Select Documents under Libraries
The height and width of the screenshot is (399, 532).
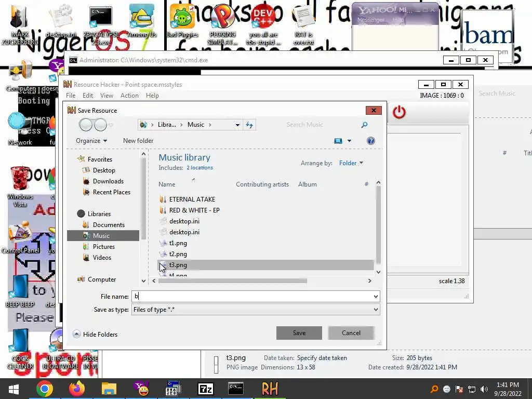[109, 225]
